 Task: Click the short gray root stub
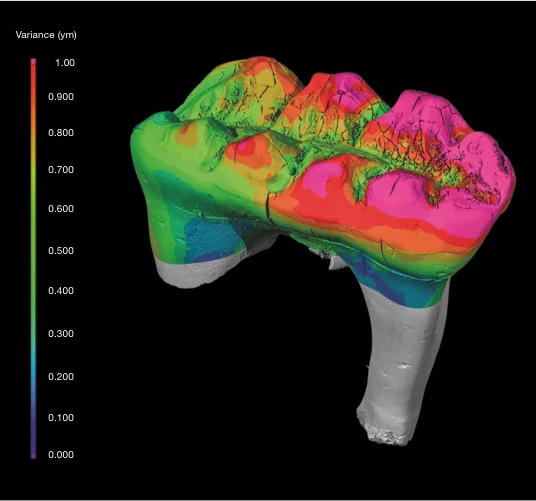[198, 272]
